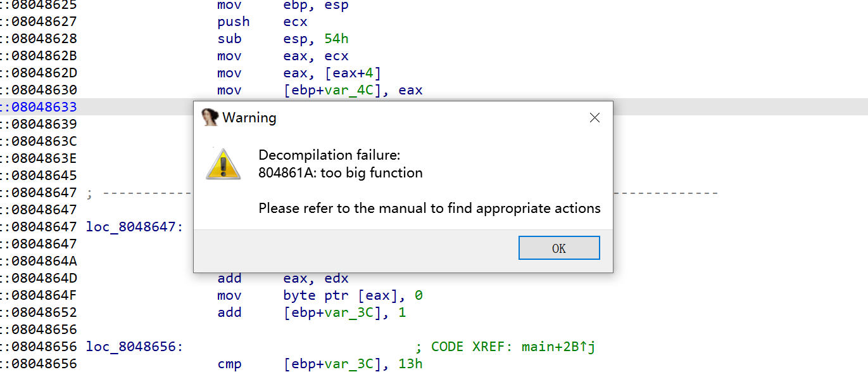
Task: Click OK in the Warning dialog
Action: [559, 248]
